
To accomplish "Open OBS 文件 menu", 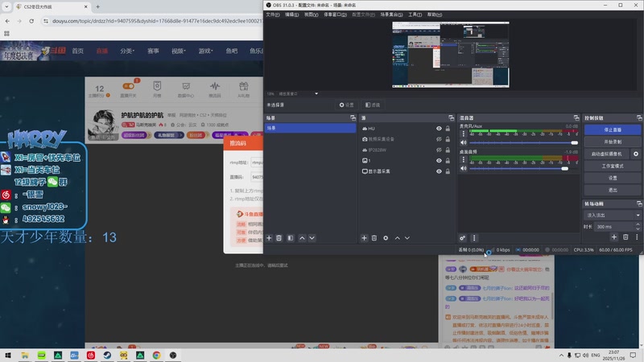I will pyautogui.click(x=273, y=14).
